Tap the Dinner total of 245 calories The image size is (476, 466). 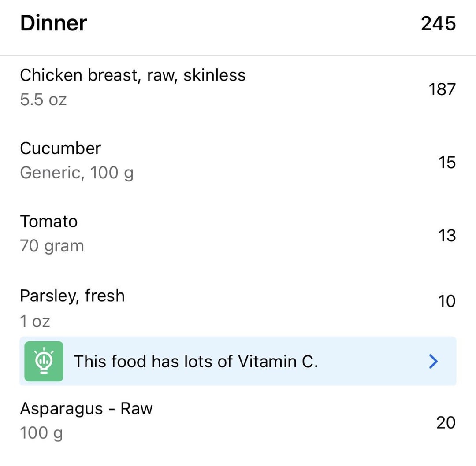point(438,24)
